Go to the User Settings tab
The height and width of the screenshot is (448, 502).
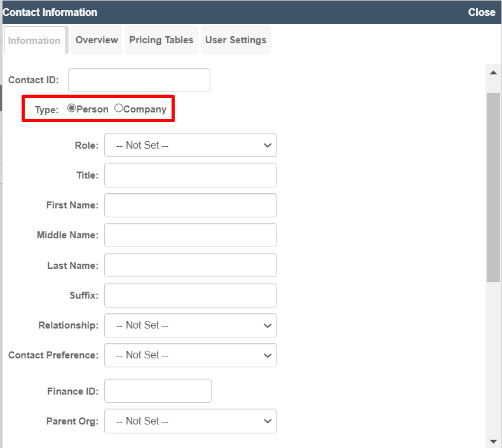click(x=236, y=40)
